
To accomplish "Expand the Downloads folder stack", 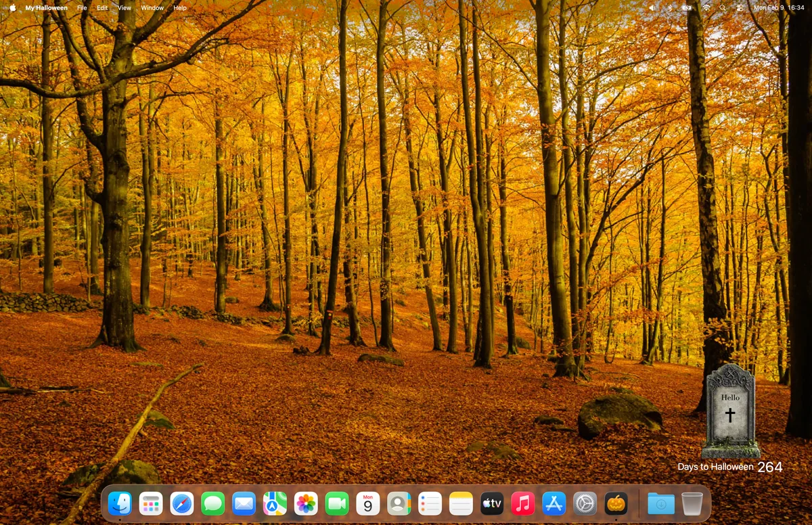I will click(660, 503).
